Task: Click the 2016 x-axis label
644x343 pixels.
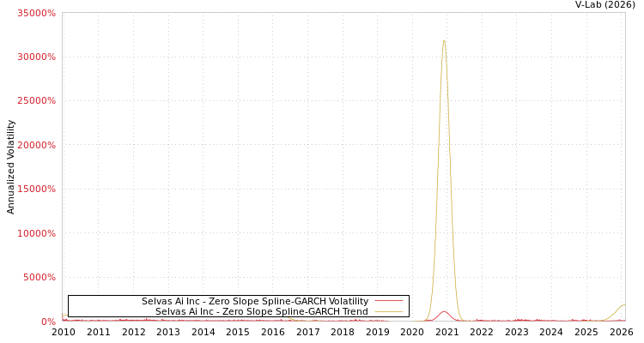Action: pyautogui.click(x=273, y=333)
